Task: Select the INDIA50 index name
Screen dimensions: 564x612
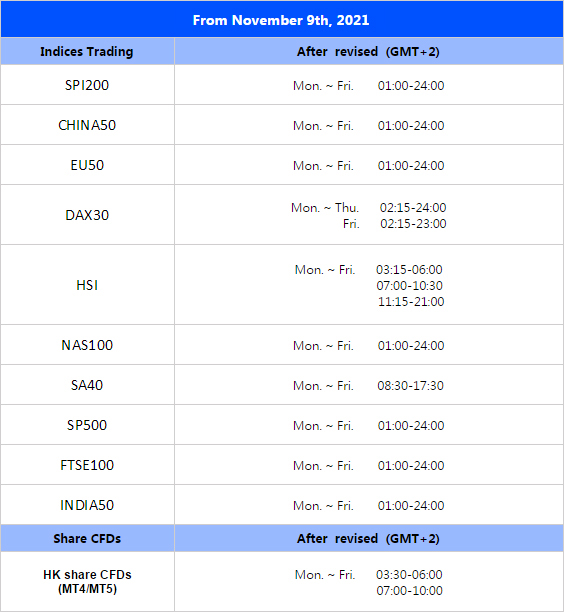Action: coord(87,505)
